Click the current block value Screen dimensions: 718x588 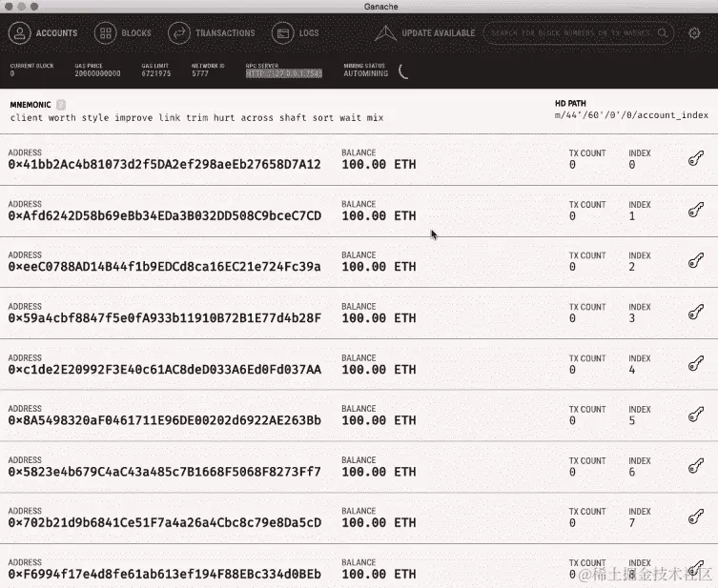pos(12,73)
